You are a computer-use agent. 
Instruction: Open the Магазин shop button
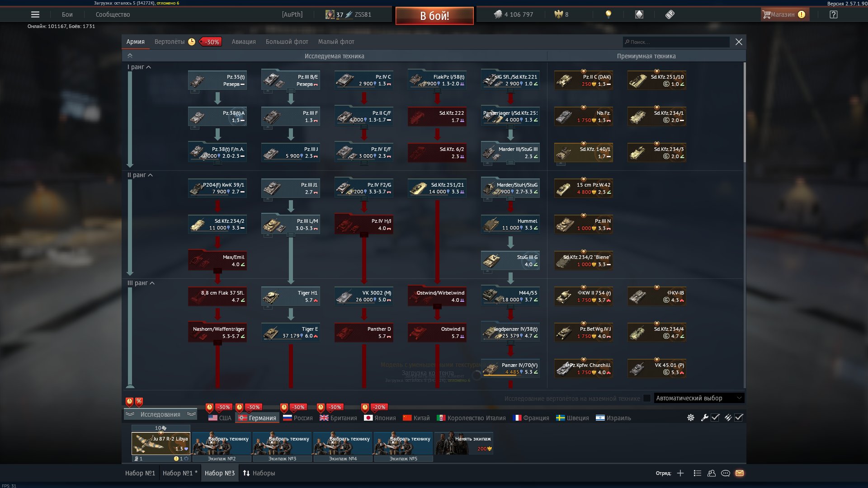[785, 14]
